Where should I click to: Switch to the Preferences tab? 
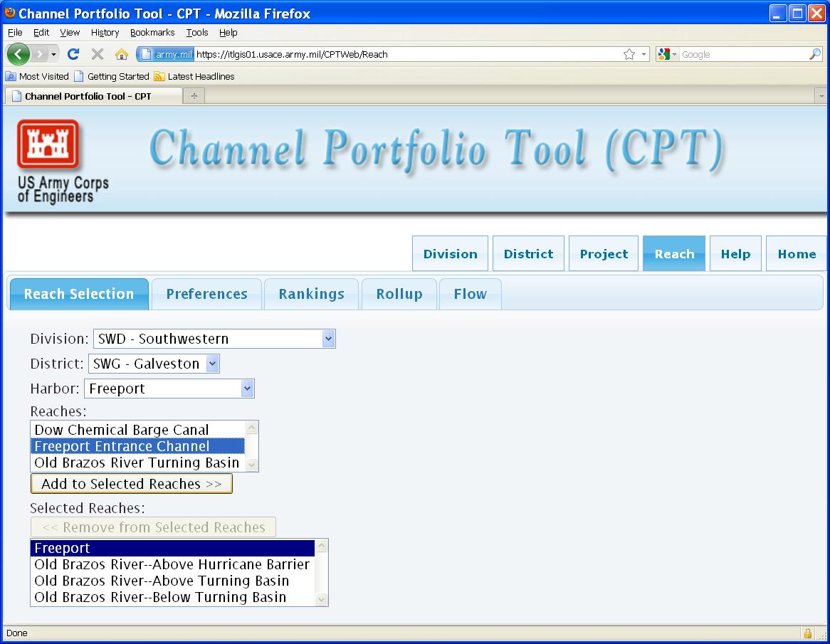tap(207, 294)
